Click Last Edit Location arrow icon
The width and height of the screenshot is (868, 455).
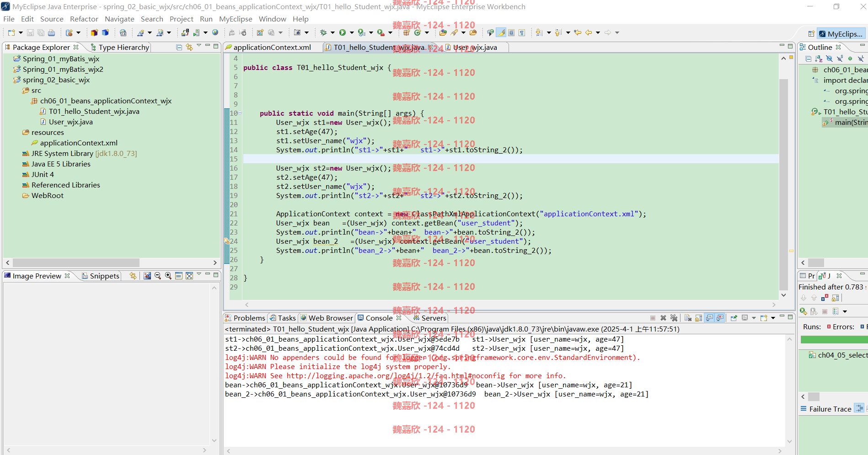(578, 32)
